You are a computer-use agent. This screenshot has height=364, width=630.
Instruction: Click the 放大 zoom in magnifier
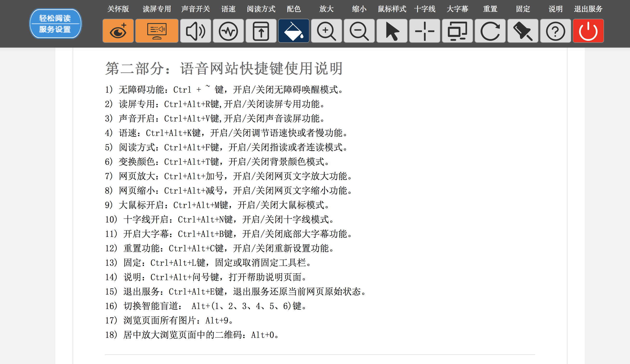click(327, 31)
